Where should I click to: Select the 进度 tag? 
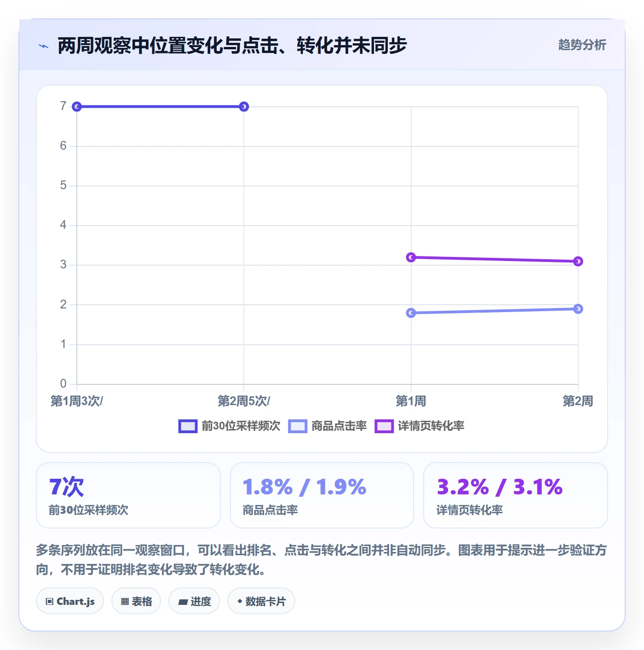coord(194,601)
